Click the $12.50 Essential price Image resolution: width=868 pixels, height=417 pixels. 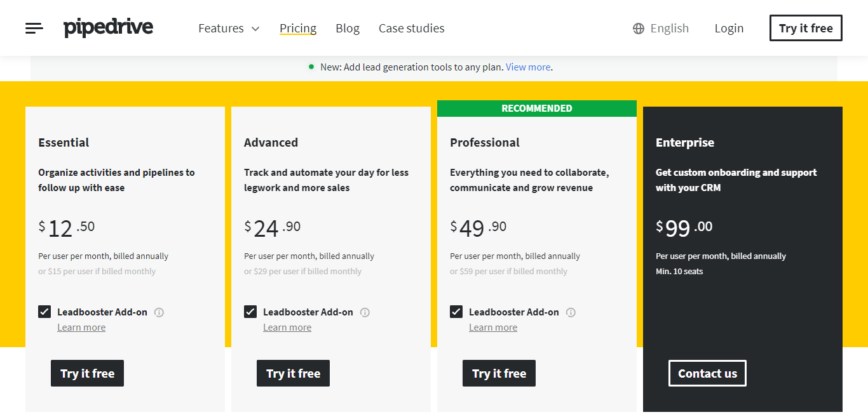coord(67,228)
